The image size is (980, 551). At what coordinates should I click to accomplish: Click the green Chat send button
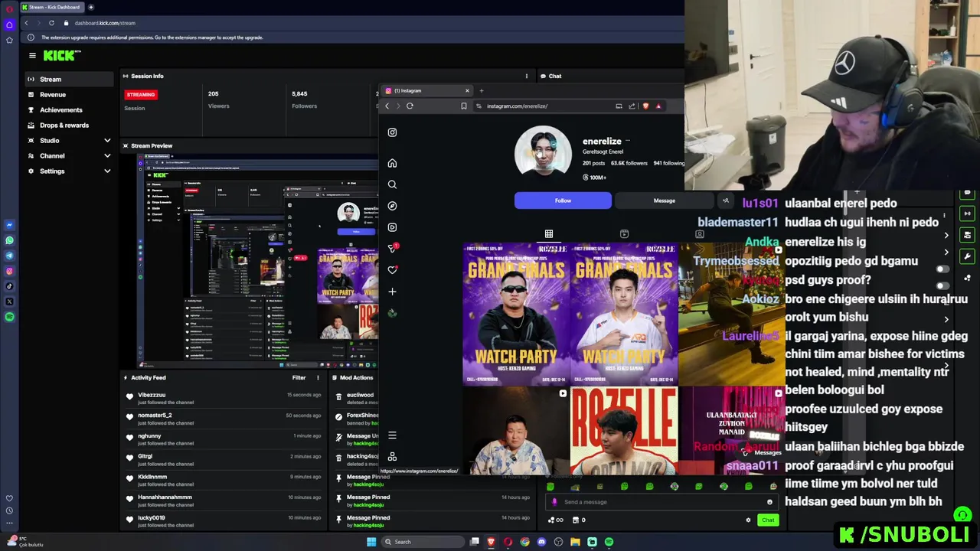click(x=767, y=520)
